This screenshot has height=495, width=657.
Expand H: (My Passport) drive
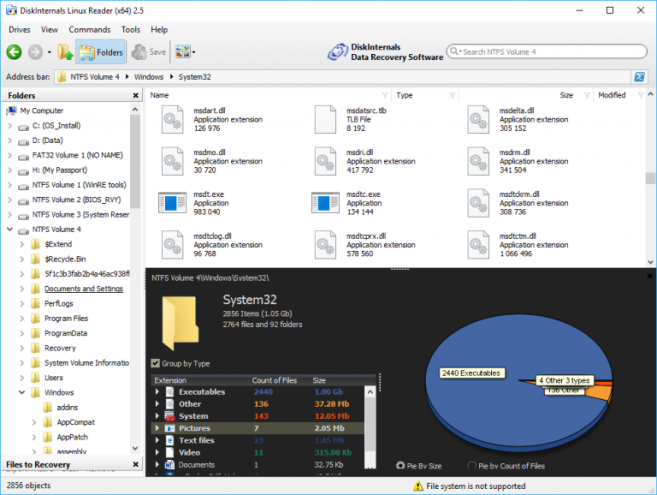10,170
